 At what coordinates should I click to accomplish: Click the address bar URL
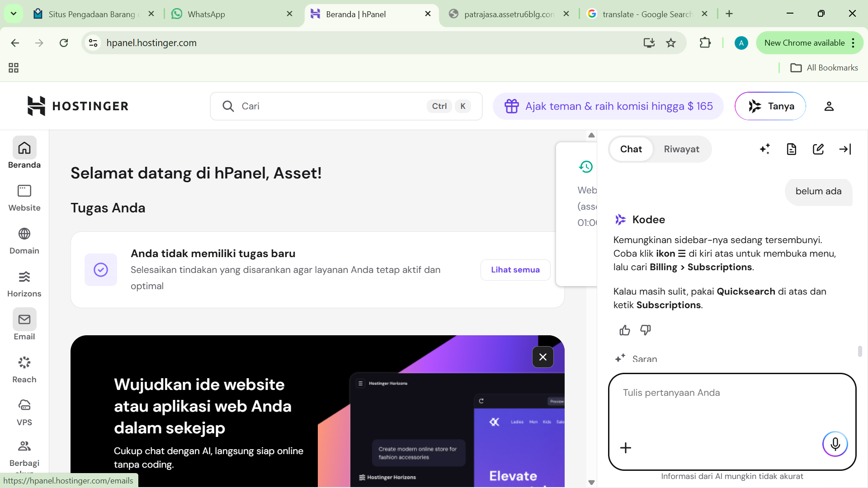point(151,43)
